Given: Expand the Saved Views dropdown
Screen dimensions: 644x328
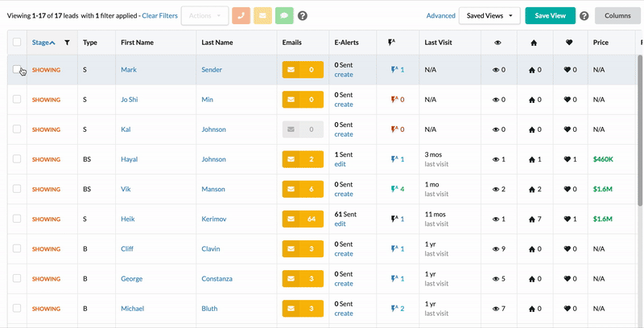Looking at the screenshot, I should [489, 15].
